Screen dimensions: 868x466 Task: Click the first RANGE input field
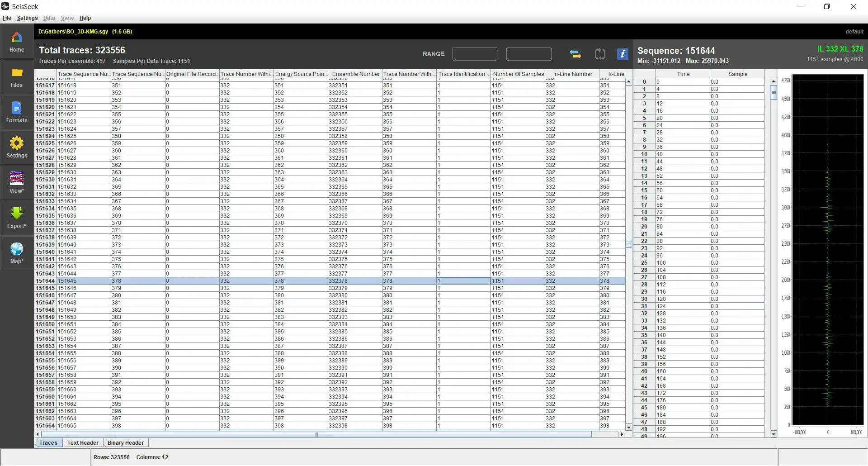tap(474, 54)
